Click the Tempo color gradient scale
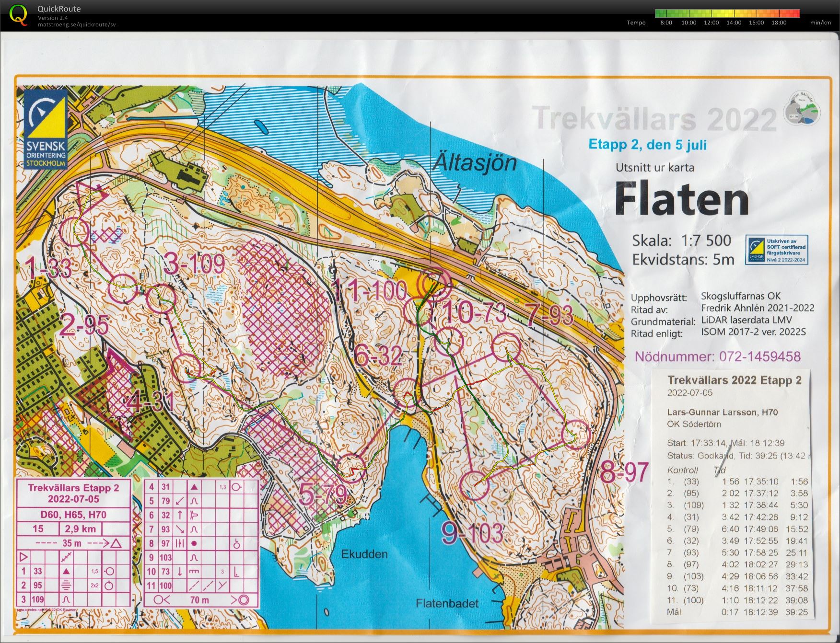Image resolution: width=840 pixels, height=643 pixels. point(727,13)
